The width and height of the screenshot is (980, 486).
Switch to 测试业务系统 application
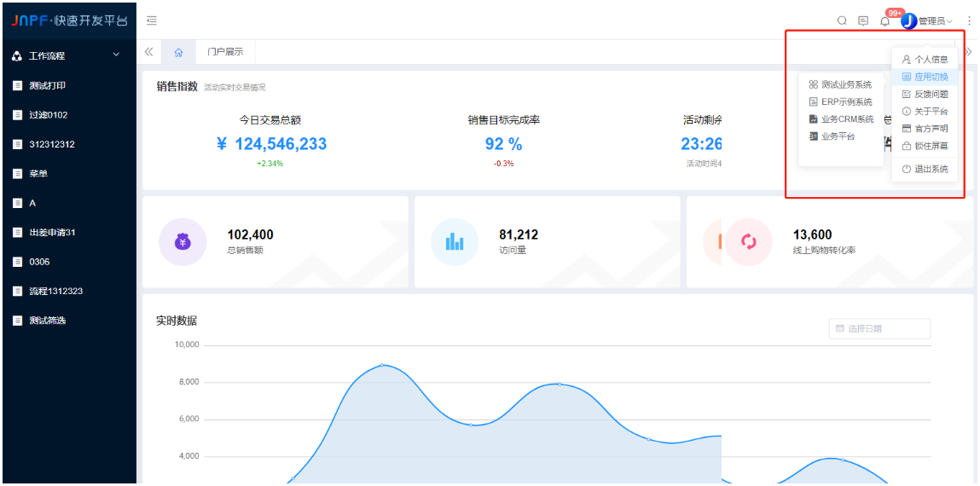point(841,84)
